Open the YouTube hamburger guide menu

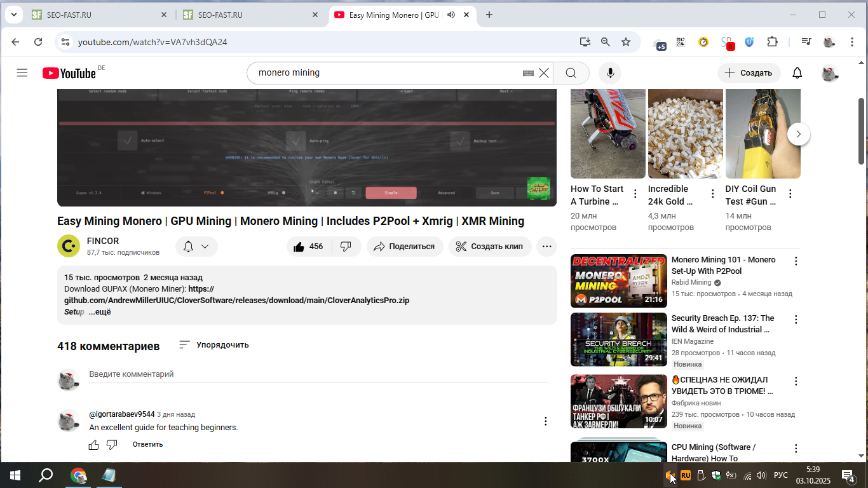22,73
